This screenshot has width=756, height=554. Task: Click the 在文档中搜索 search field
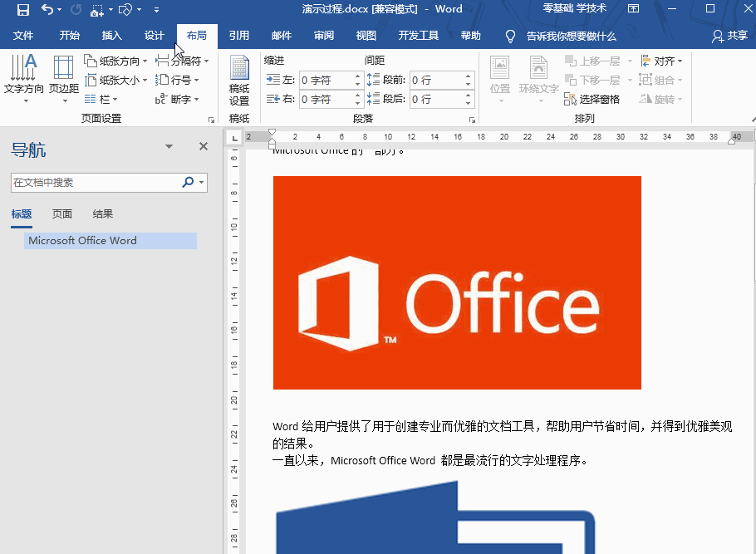click(95, 183)
